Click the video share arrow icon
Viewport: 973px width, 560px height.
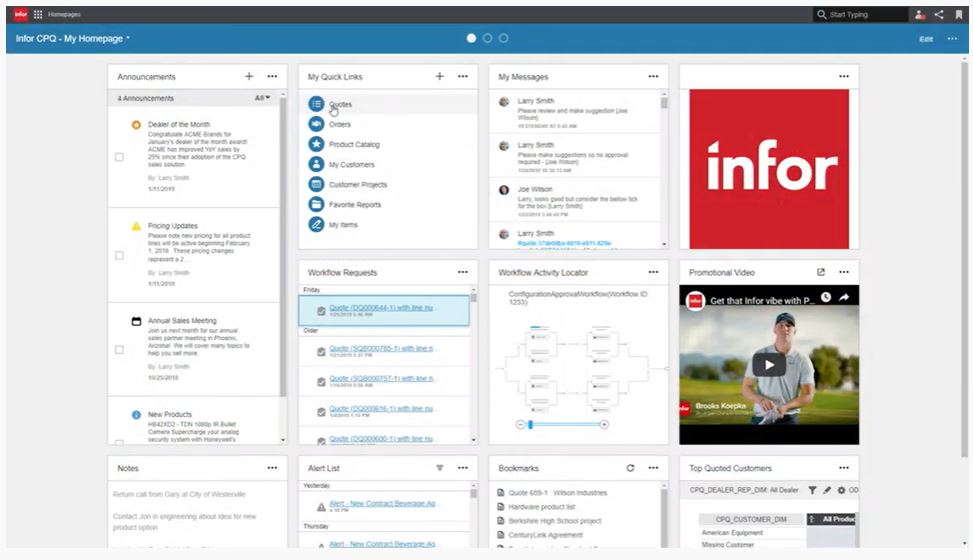[x=844, y=297]
